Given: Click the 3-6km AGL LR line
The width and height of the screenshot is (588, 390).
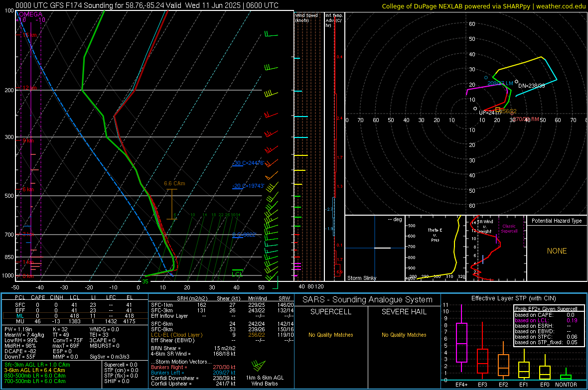Looking at the screenshot, I should [35, 370].
